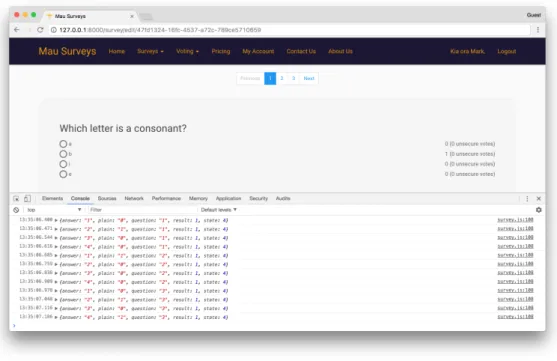Viewport: 557px width, 361px height.
Task: Click the console Filter input field
Action: tap(142, 210)
